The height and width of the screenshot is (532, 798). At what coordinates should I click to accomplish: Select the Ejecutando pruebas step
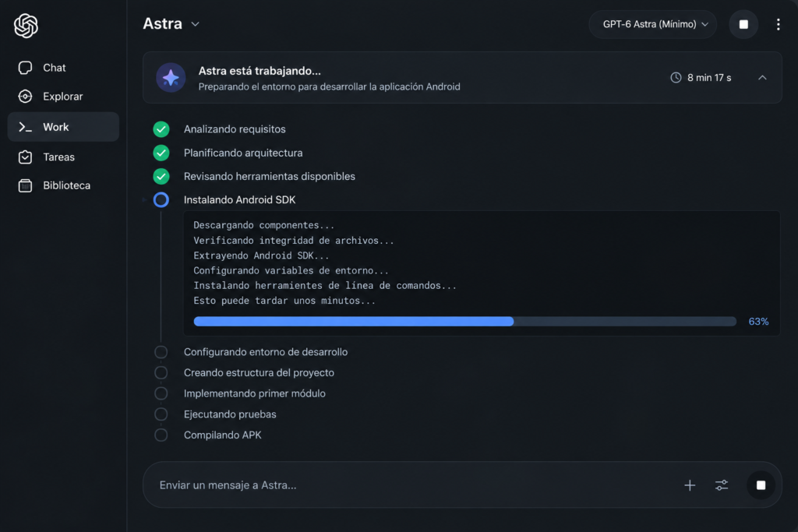tap(230, 414)
